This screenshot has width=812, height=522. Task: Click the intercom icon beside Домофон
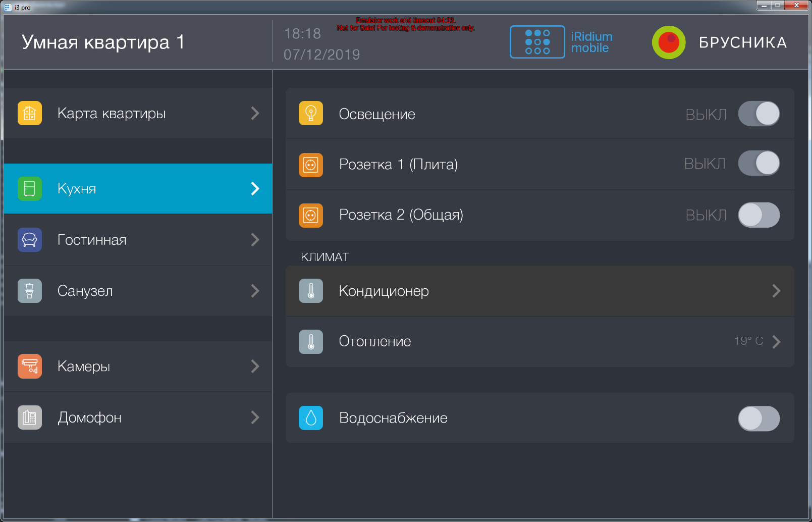[30, 417]
